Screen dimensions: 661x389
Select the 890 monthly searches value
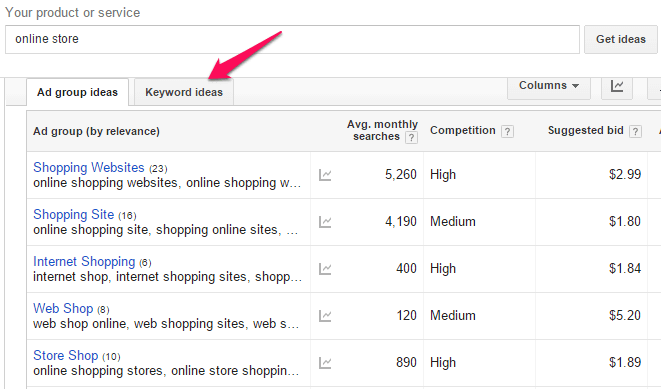406,362
